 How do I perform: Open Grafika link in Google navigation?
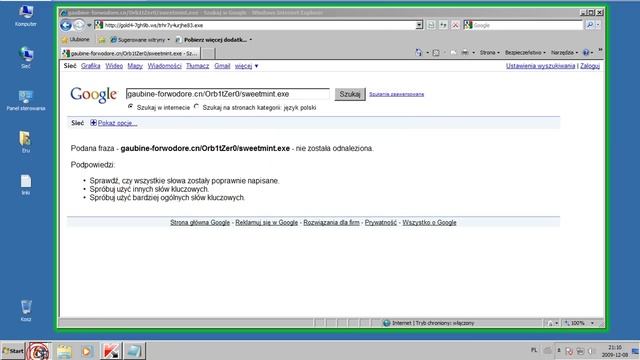91,66
